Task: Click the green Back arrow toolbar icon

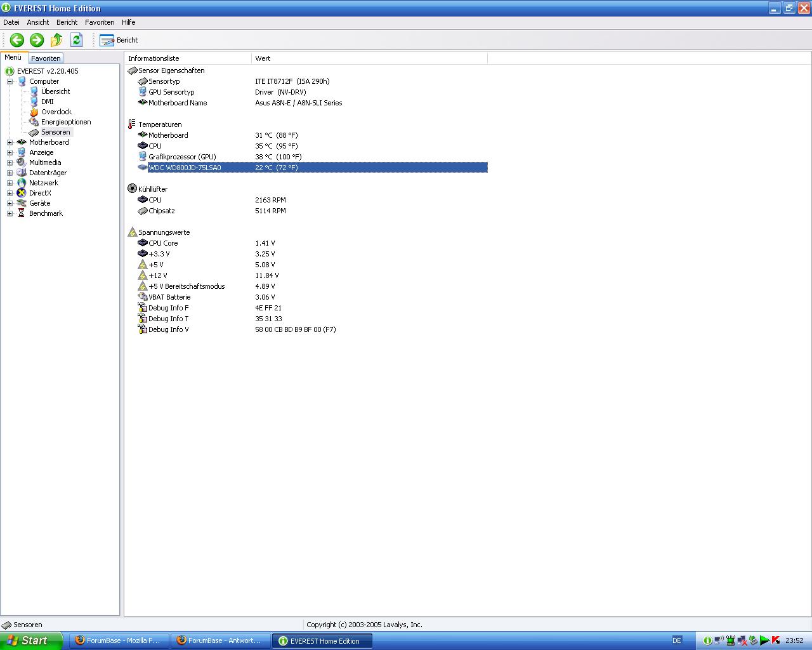Action: tap(17, 40)
